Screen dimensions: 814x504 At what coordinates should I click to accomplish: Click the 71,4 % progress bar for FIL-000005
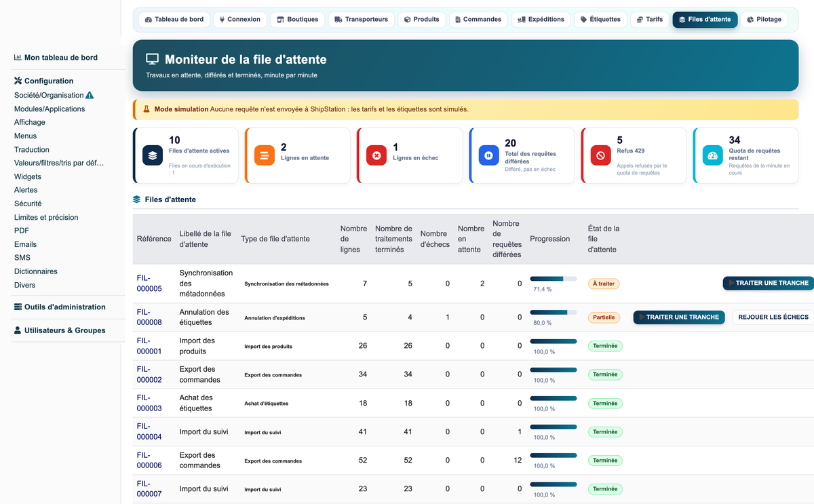554,278
